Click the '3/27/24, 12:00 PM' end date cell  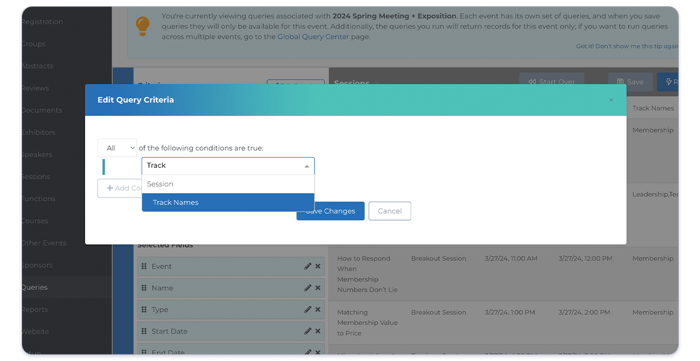pos(585,258)
